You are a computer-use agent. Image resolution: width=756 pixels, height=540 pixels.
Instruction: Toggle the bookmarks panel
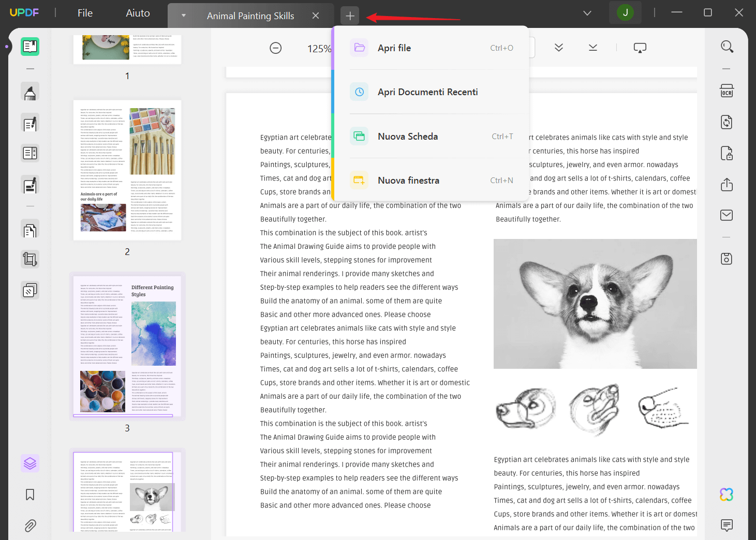(30, 494)
